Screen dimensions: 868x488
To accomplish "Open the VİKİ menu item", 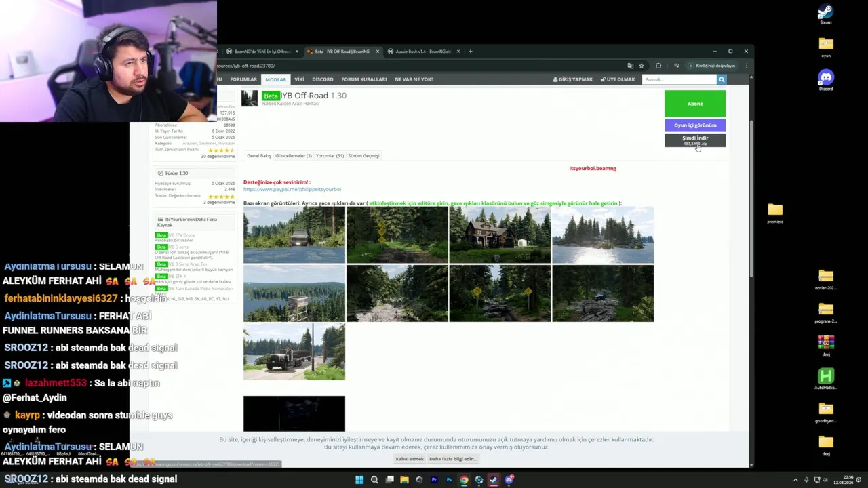I will [299, 79].
